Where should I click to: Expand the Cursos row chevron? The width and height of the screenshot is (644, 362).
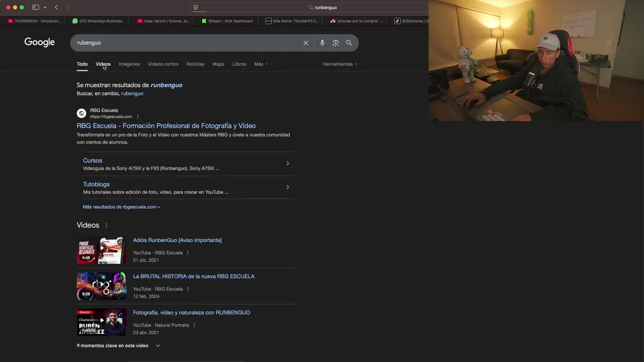(x=287, y=163)
